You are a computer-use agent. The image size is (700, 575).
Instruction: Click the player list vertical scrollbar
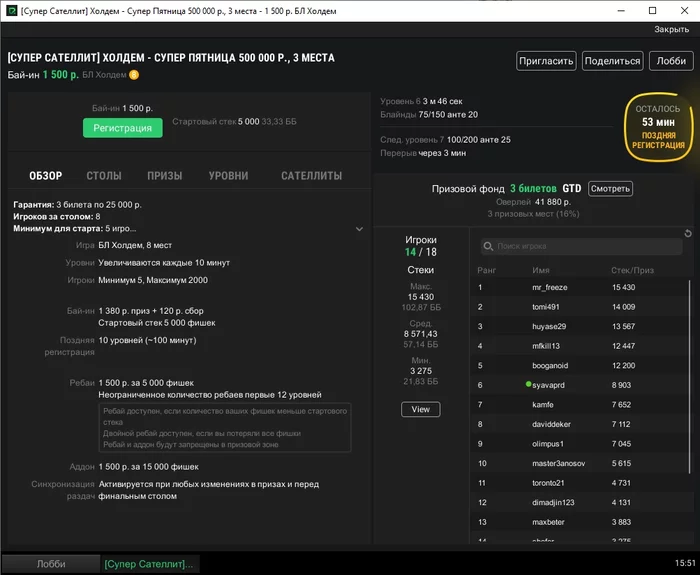690,377
